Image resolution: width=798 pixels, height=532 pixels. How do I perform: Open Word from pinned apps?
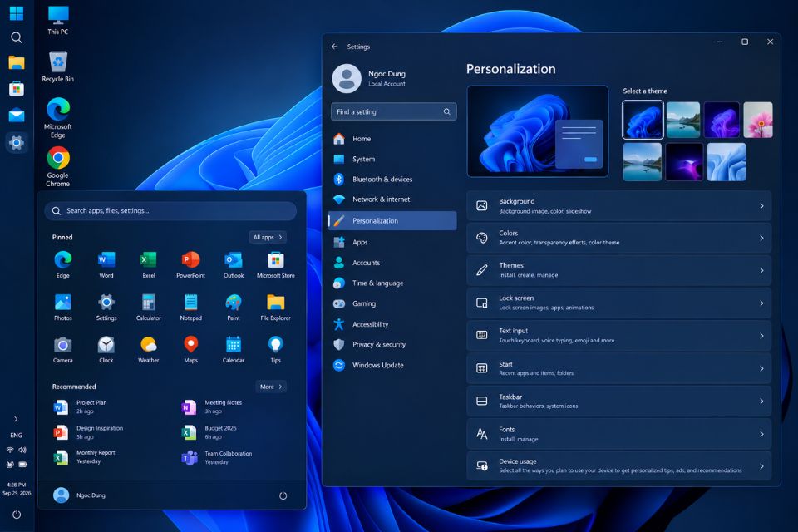click(x=106, y=264)
